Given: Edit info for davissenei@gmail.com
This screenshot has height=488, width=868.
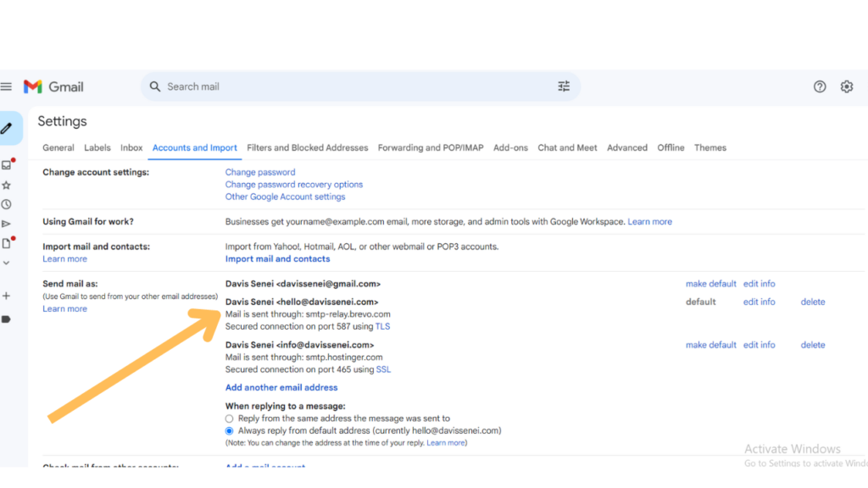Looking at the screenshot, I should (759, 284).
